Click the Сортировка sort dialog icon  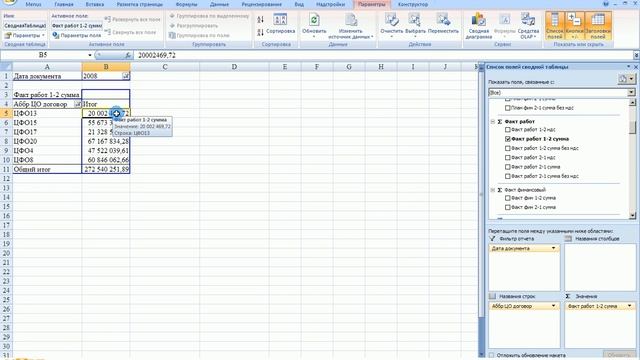[x=280, y=24]
